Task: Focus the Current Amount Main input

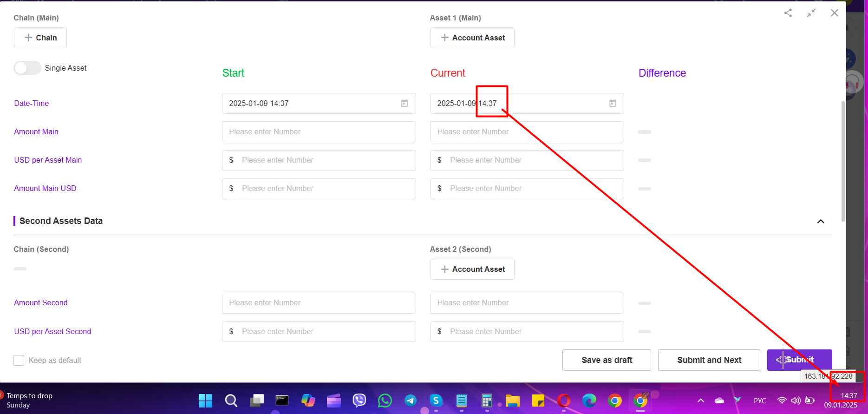Action: [527, 131]
